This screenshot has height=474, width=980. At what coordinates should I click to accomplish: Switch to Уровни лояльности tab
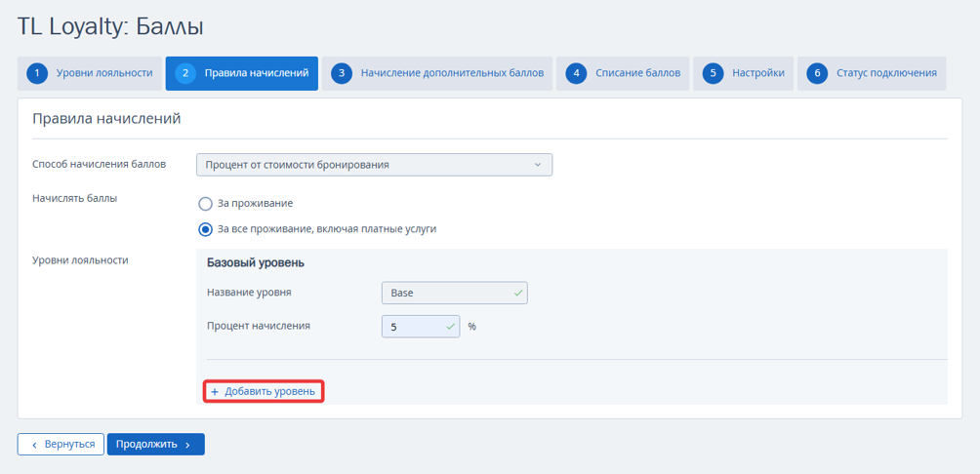click(x=90, y=74)
